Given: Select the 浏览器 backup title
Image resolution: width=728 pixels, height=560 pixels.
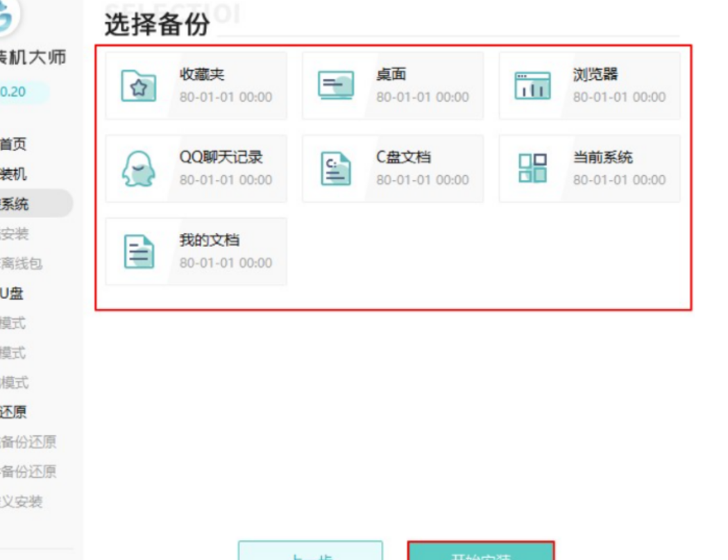Looking at the screenshot, I should click(x=595, y=74).
